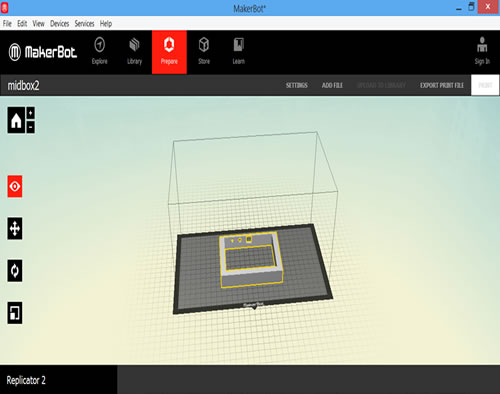This screenshot has height=394, width=500.
Task: Click the Add File button
Action: pyautogui.click(x=332, y=85)
